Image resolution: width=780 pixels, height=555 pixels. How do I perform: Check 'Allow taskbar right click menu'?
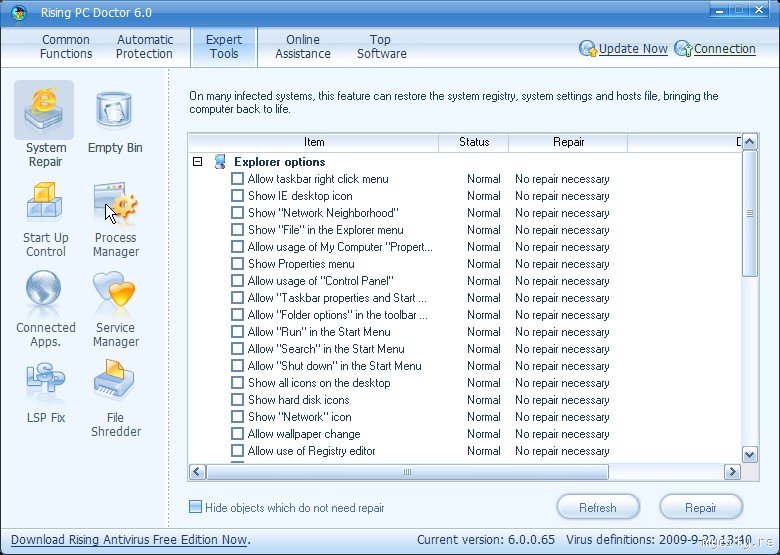click(x=237, y=179)
